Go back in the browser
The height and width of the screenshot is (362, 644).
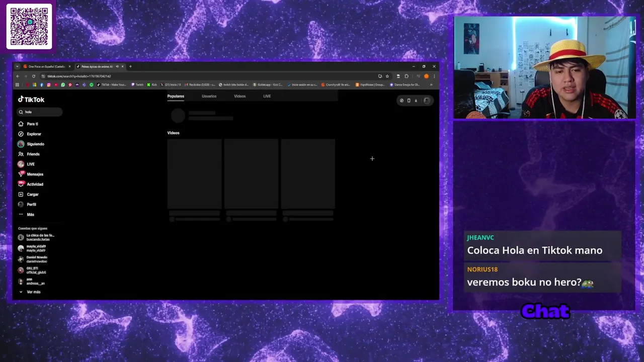(18, 76)
